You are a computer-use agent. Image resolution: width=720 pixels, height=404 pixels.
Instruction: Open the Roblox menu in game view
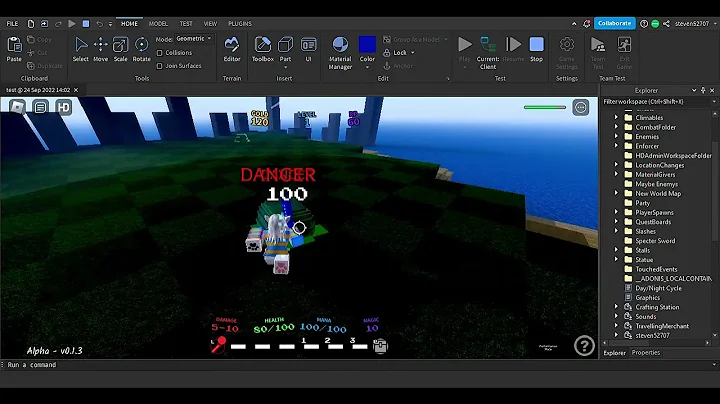click(17, 107)
